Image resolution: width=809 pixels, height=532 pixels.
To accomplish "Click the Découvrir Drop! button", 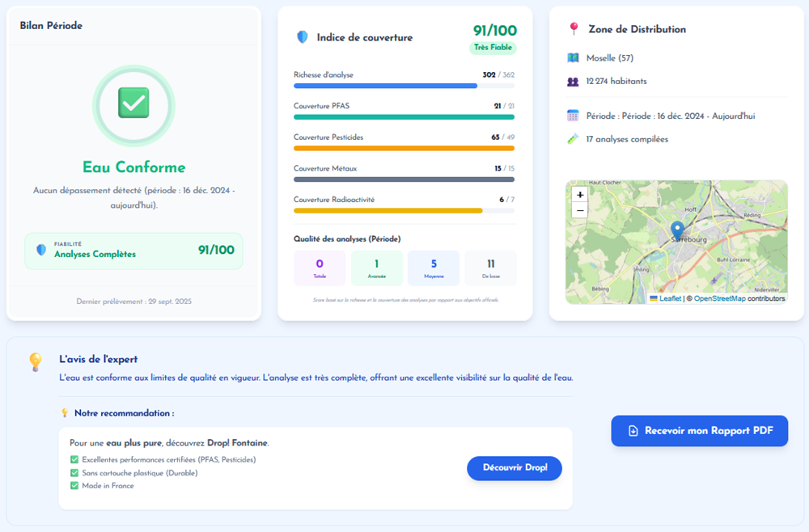I will [514, 468].
